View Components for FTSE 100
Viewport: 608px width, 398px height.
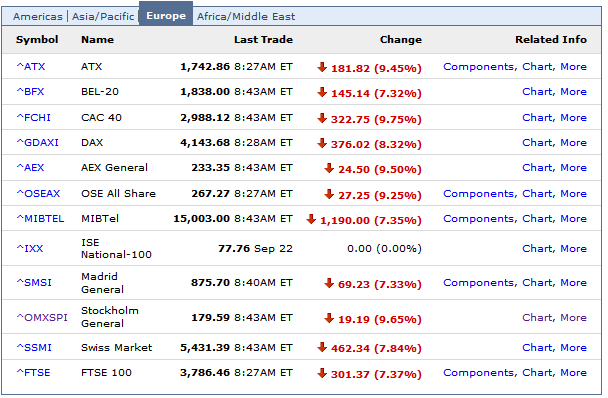click(479, 373)
